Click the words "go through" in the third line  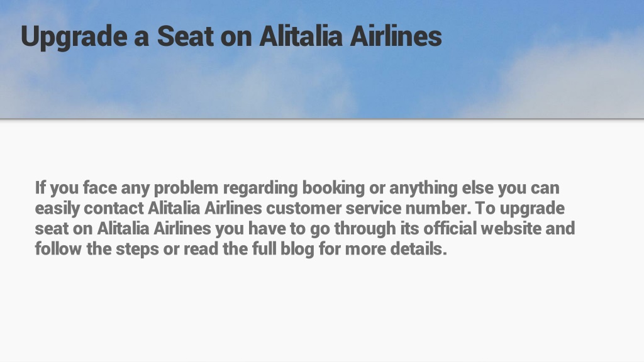pyautogui.click(x=353, y=229)
